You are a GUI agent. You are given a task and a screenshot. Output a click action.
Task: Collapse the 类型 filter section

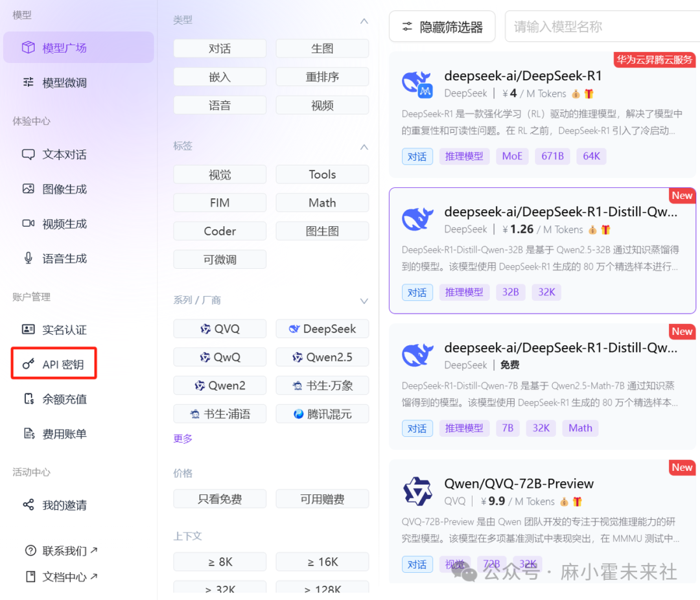point(364,21)
